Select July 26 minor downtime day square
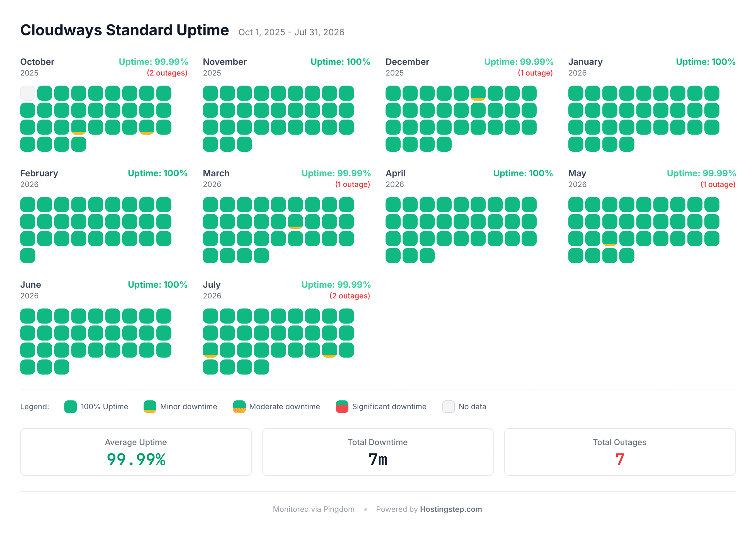The width and height of the screenshot is (756, 537). [x=330, y=350]
